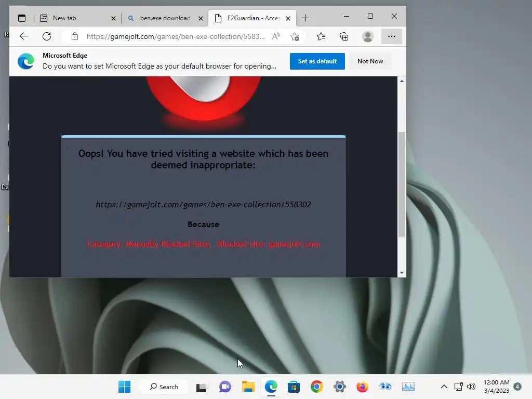Launch Firefox from taskbar
The height and width of the screenshot is (399, 532).
coord(362,387)
